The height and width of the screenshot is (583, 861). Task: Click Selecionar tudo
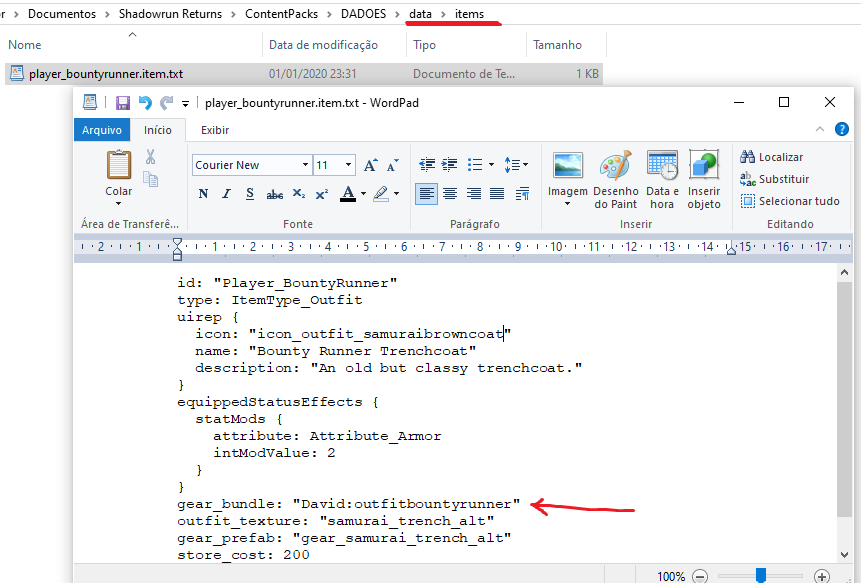pyautogui.click(x=790, y=201)
